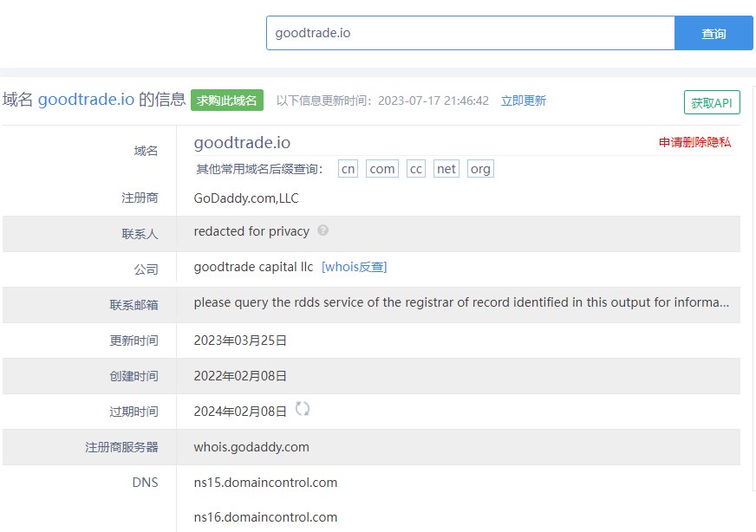Viewport: 756px width, 532px height.
Task: Select the cc domain suffix option
Action: [x=416, y=169]
